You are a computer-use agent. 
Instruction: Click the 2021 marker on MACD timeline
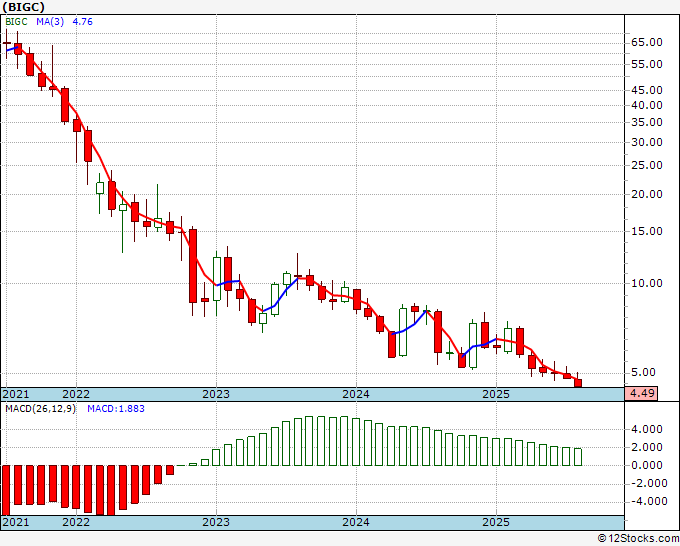(16, 522)
